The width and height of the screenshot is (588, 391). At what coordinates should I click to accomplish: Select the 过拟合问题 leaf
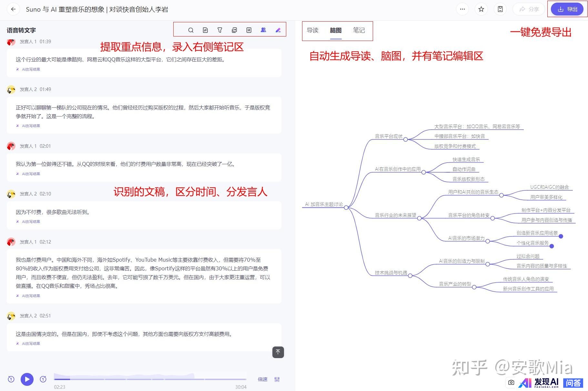(528, 256)
